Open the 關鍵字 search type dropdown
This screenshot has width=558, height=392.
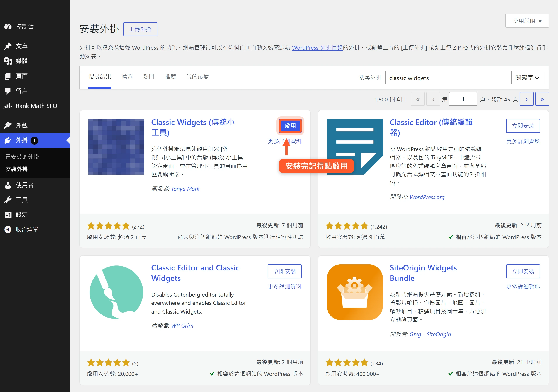(528, 78)
